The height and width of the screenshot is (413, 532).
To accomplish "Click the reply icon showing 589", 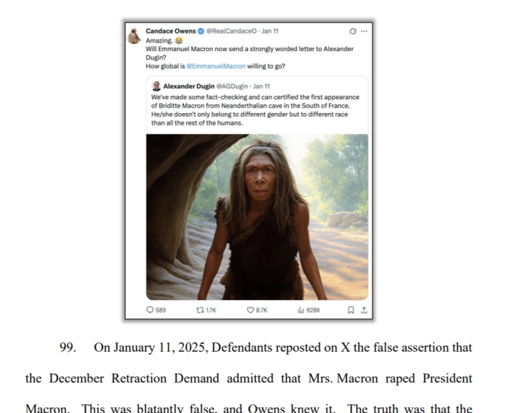I will pyautogui.click(x=150, y=310).
